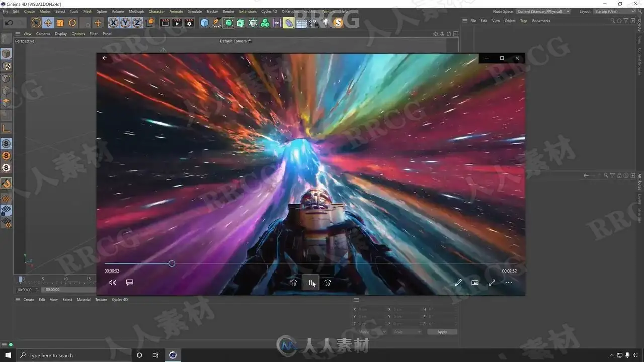
Task: Open the coordinate World dropdown
Action: pos(372,332)
